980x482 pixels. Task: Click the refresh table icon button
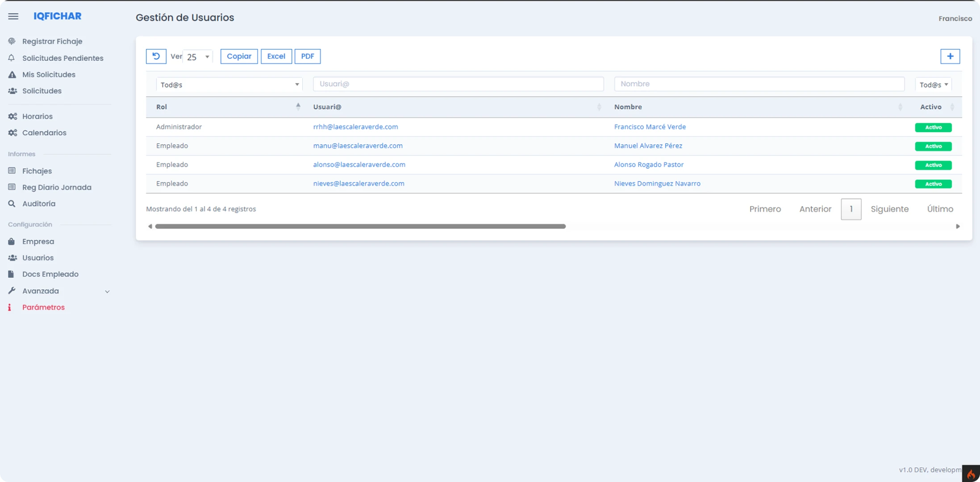coord(156,56)
